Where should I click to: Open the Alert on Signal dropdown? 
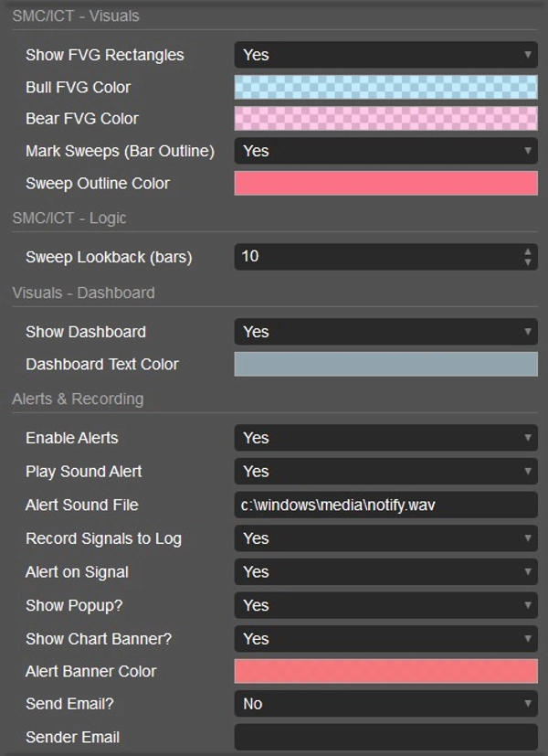(384, 572)
